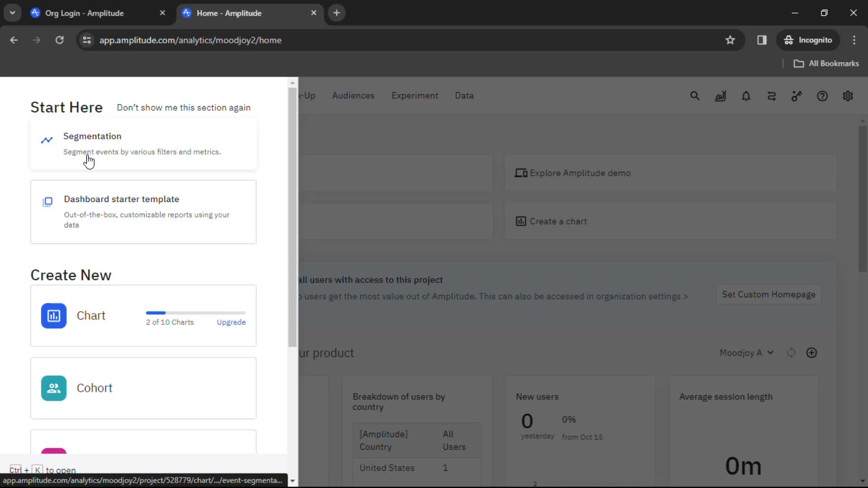This screenshot has width=868, height=488.
Task: Click the blue Chart icon
Action: (54, 316)
